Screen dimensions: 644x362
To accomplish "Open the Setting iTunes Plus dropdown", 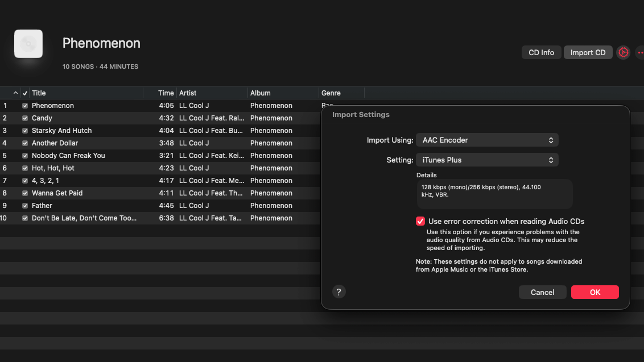I will point(487,160).
